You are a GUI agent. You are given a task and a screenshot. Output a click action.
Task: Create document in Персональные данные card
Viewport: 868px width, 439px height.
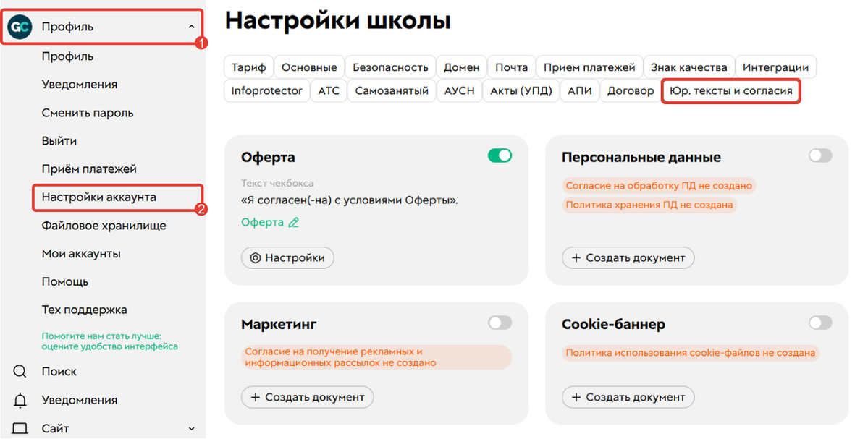(x=628, y=258)
